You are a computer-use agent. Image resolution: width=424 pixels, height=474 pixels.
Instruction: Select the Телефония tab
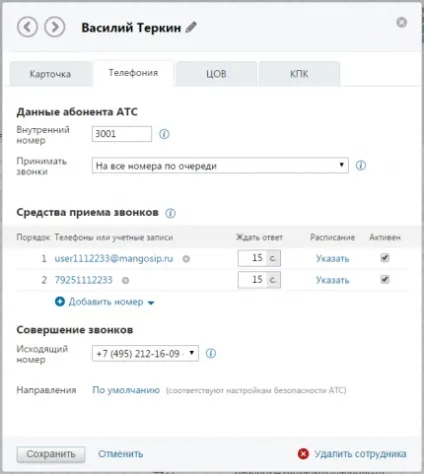[133, 73]
